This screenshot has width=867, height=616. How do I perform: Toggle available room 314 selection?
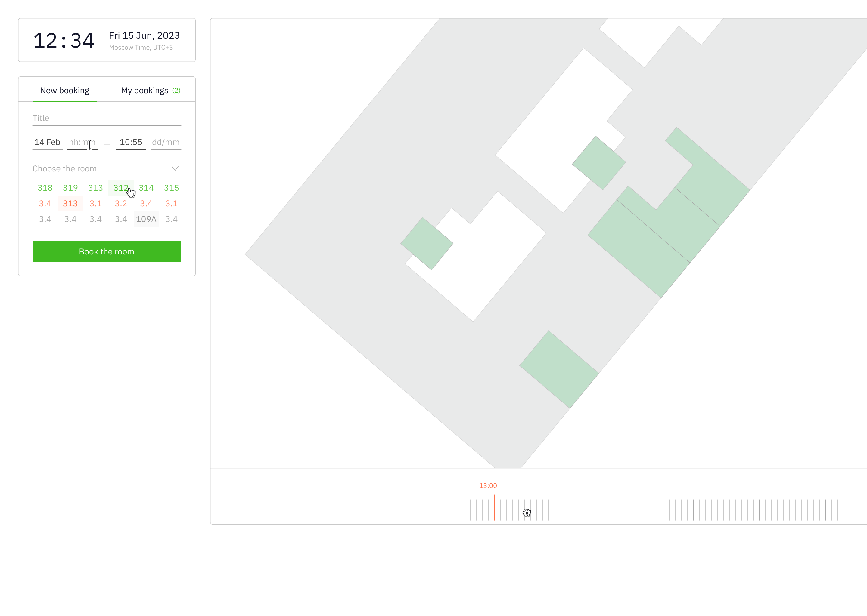click(x=146, y=187)
